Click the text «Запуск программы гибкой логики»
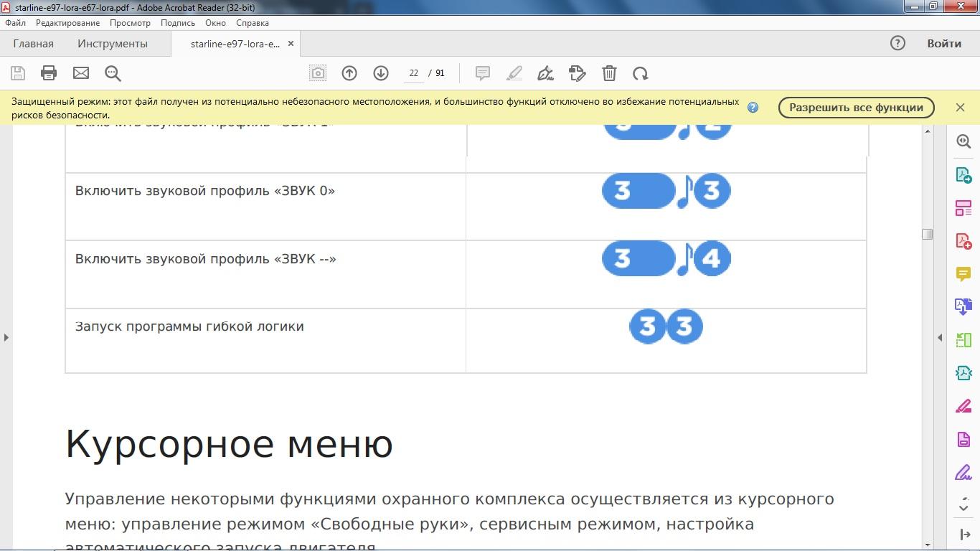The height and width of the screenshot is (551, 980). pos(189,326)
